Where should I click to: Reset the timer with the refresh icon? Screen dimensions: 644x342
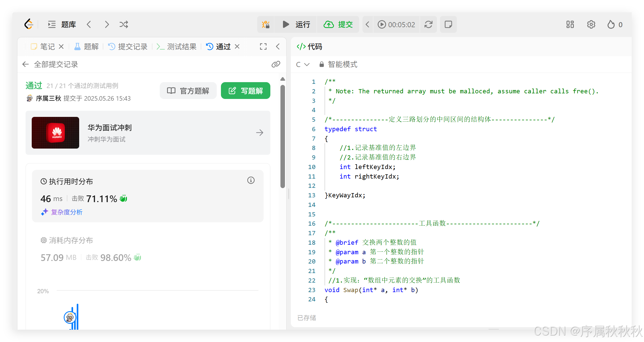428,24
